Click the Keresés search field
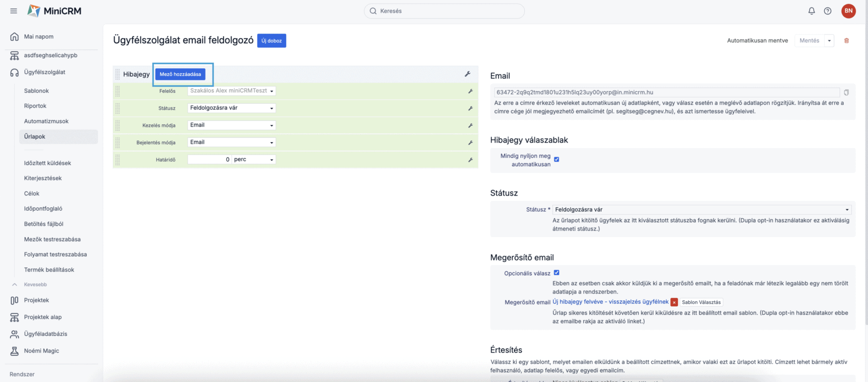Screen dimensions: 868x382 point(444,11)
